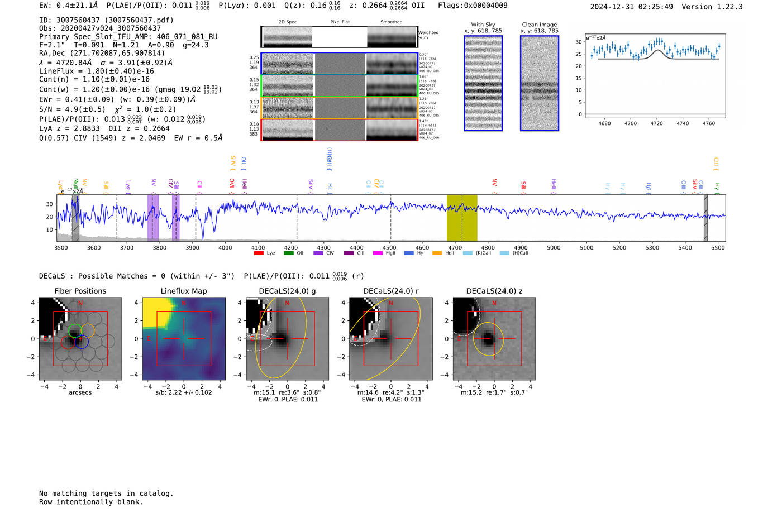
Task: Click the green OII legend swatch
Action: point(288,253)
